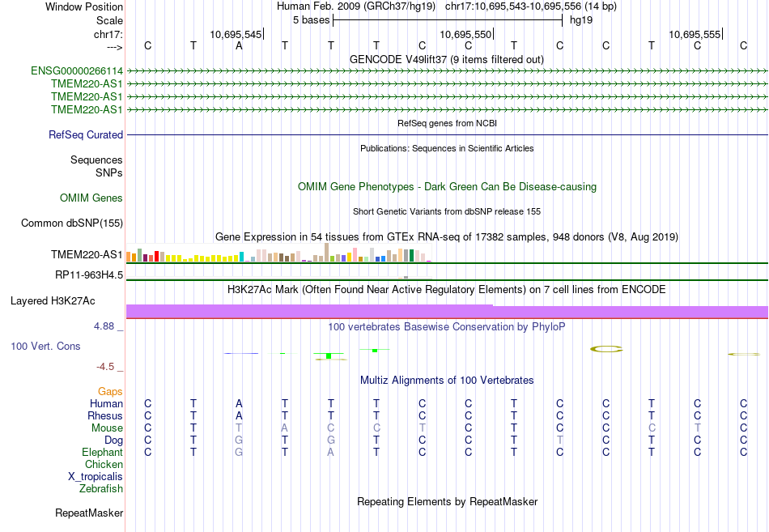Open OMIM Gene Phenotypes track title
The image size is (769, 532).
click(447, 186)
